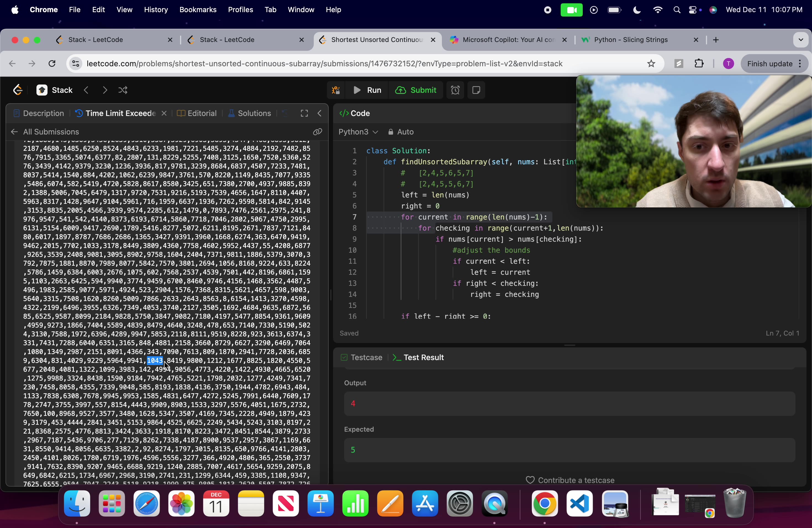
Task: Start the problem timer clock
Action: (455, 90)
